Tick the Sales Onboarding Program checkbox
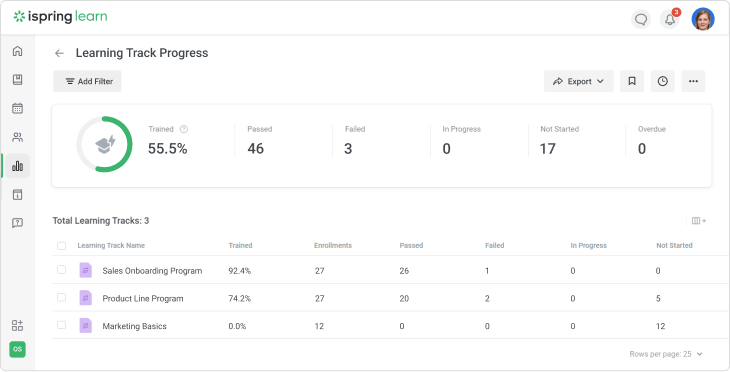Screen dimensions: 730x372 [x=61, y=270]
